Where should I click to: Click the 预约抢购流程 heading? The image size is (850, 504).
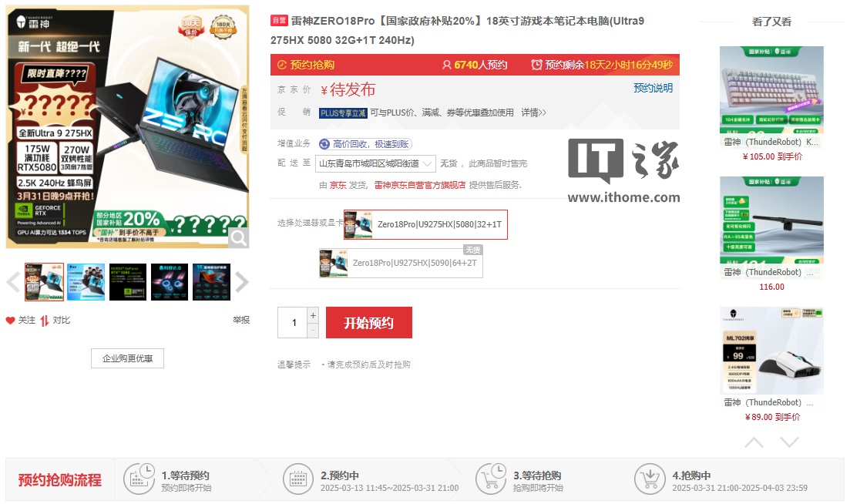pyautogui.click(x=59, y=479)
